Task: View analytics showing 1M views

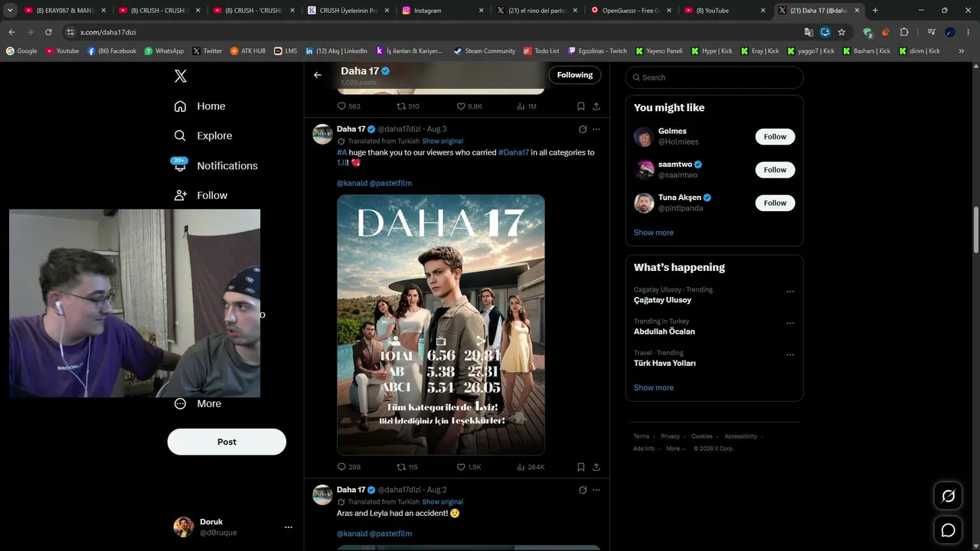Action: tap(526, 106)
